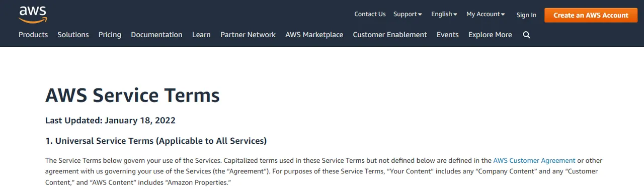644x196 pixels.
Task: Open the Solutions menu
Action: click(x=73, y=35)
